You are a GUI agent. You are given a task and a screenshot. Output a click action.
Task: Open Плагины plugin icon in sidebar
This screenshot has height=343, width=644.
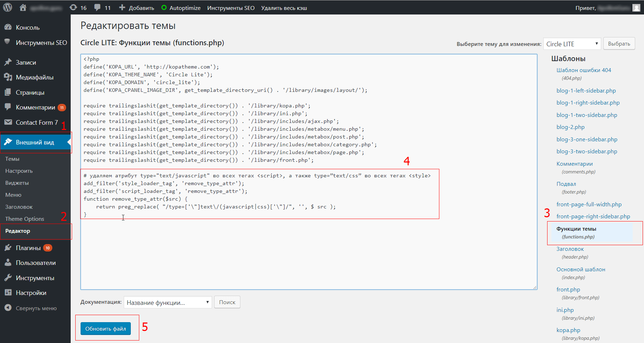(x=8, y=248)
